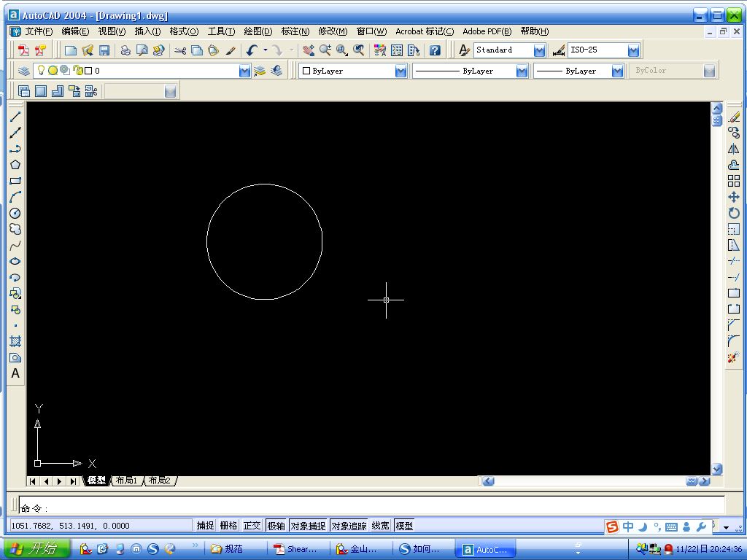The height and width of the screenshot is (560, 747).
Task: Select the Mirror modify tool
Action: coord(734,149)
